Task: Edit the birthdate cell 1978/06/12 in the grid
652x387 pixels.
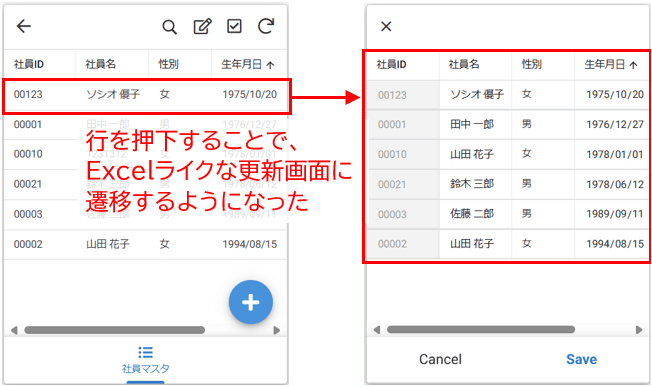Action: tap(611, 184)
